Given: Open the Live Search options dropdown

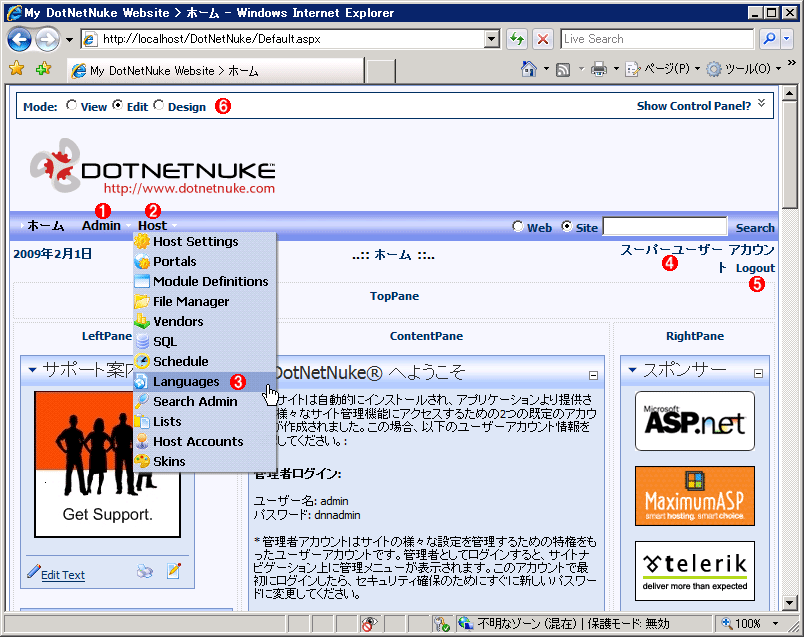Looking at the screenshot, I should 787,39.
